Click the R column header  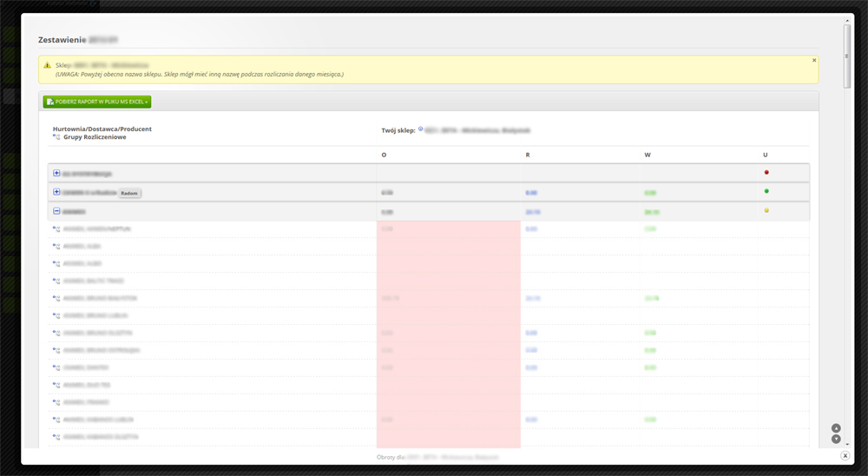[528, 155]
